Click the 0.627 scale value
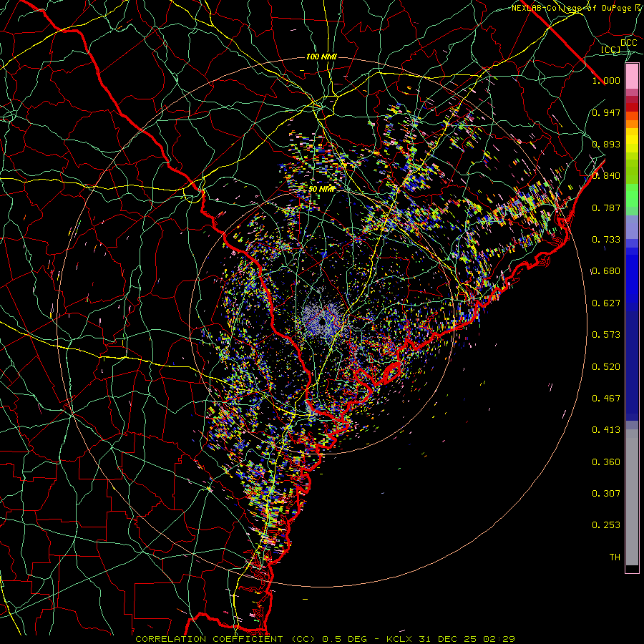644x644 pixels. (x=606, y=303)
